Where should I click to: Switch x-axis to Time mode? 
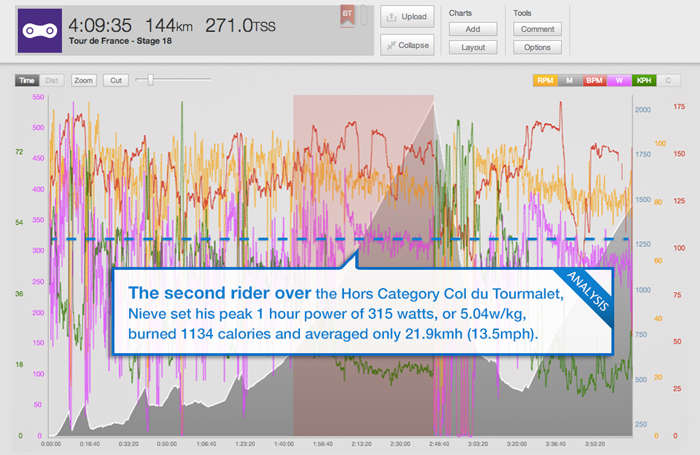[x=27, y=80]
